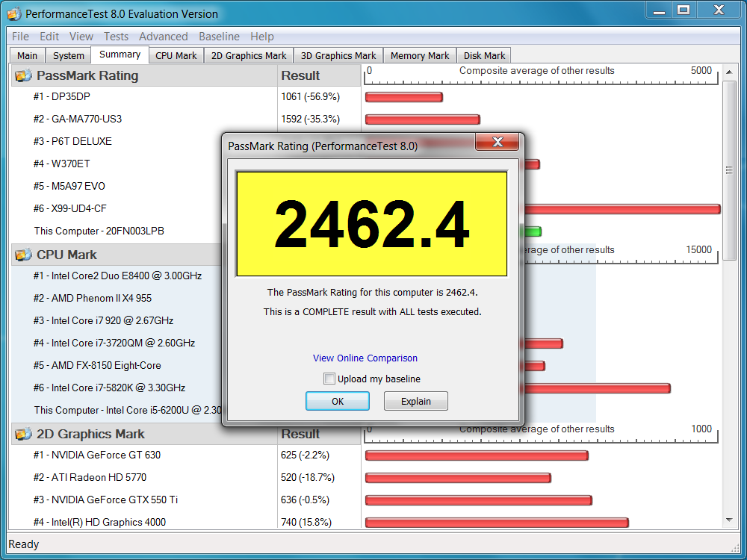Click the 740 (15.8%) result value

(306, 522)
